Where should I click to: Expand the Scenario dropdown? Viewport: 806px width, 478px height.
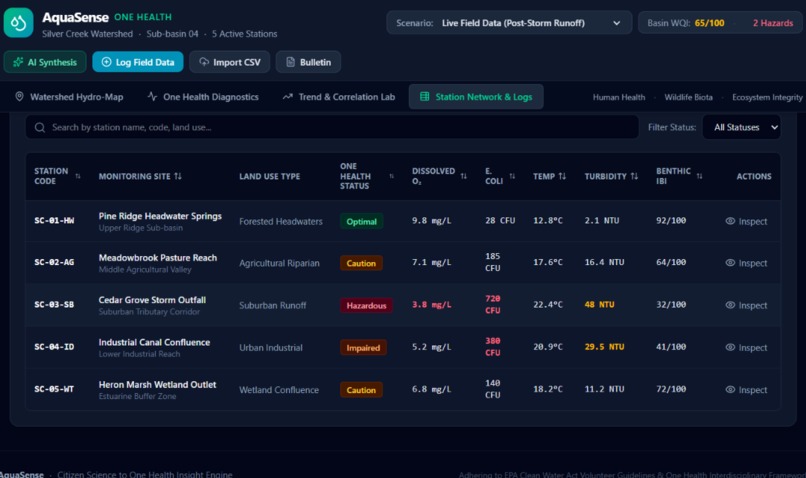tap(509, 23)
